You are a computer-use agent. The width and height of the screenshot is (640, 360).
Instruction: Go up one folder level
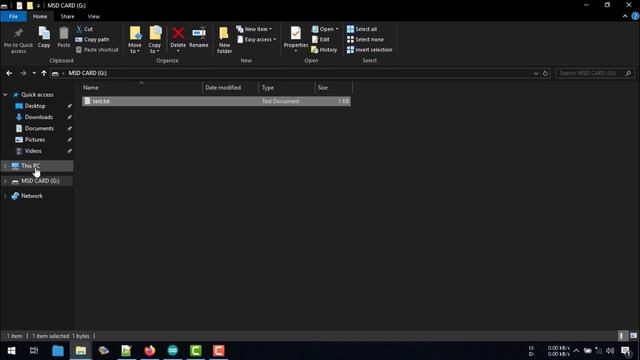pos(44,73)
